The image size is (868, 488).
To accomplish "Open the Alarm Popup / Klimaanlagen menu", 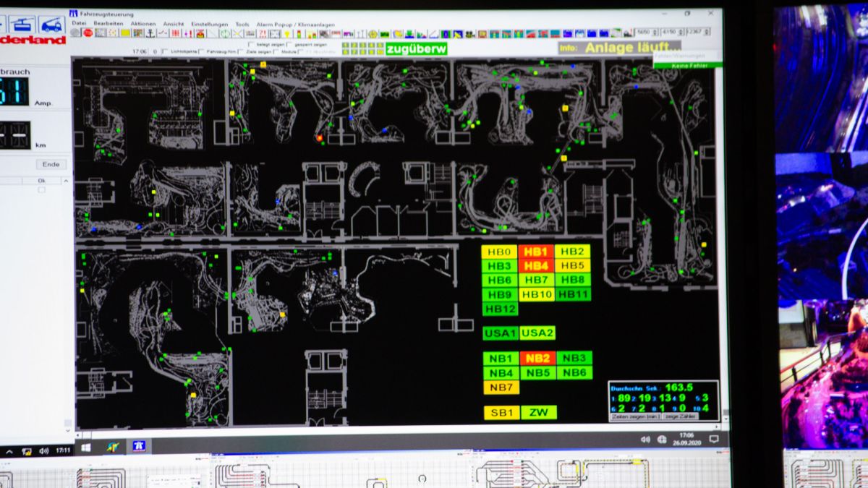I will click(x=295, y=24).
